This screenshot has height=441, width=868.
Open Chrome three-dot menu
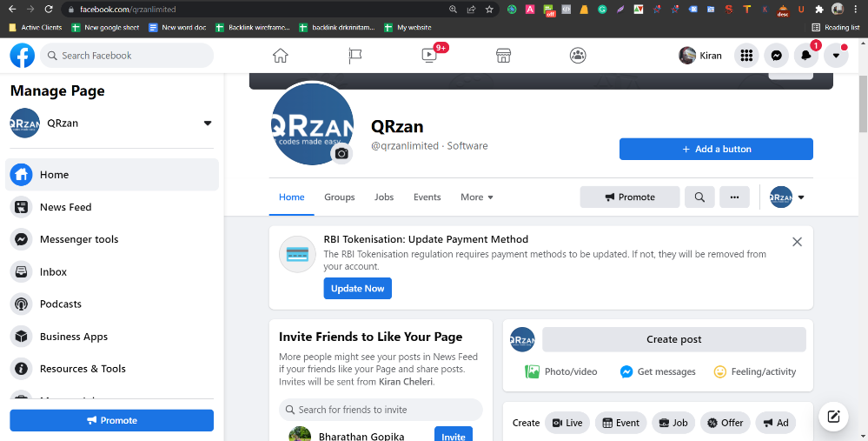(857, 10)
